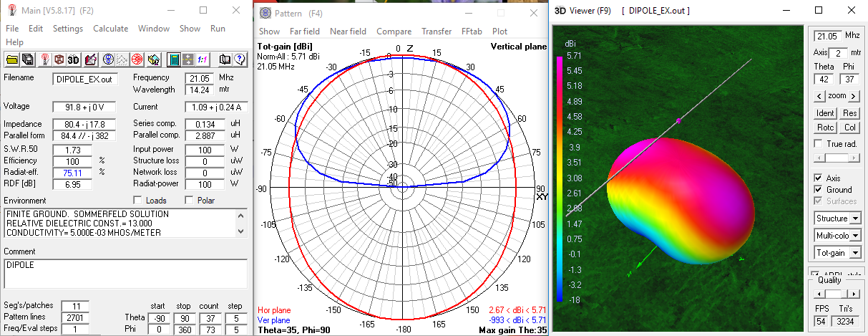
Task: Click the grey arrows optimizer icon
Action: click(188, 59)
